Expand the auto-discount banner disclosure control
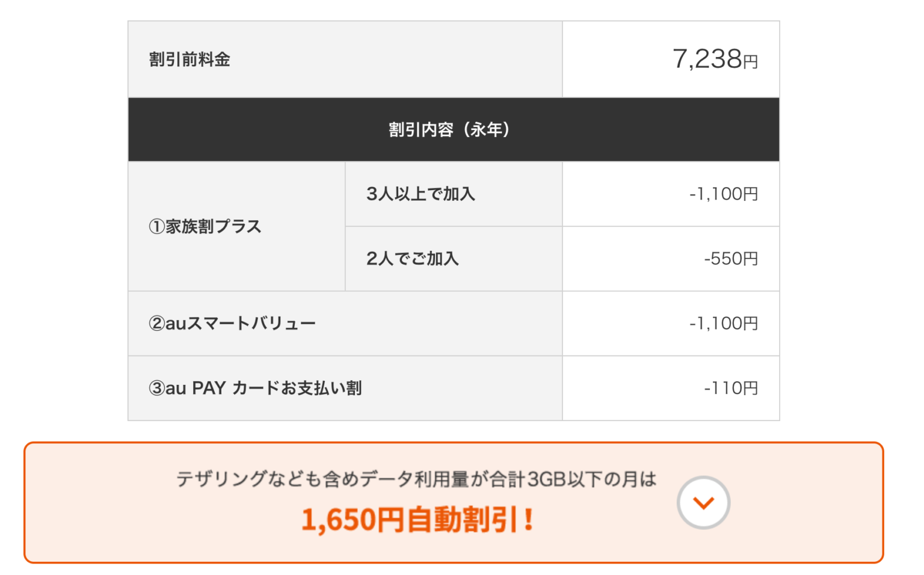 tap(704, 503)
